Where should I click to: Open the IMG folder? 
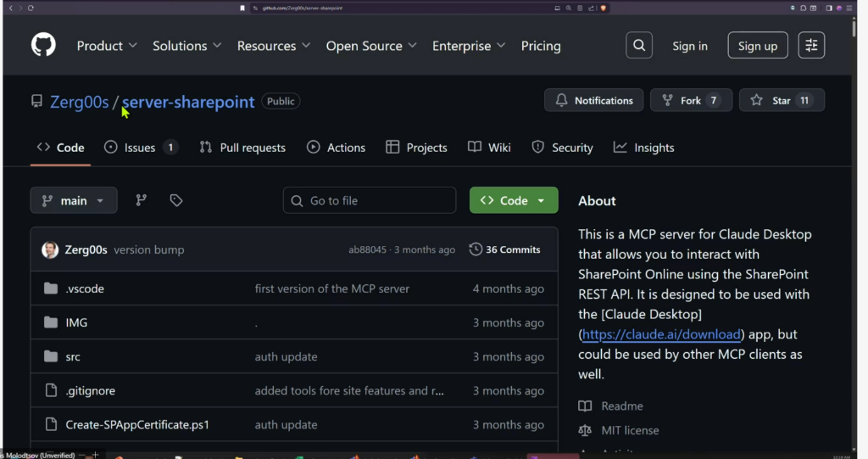click(x=76, y=322)
